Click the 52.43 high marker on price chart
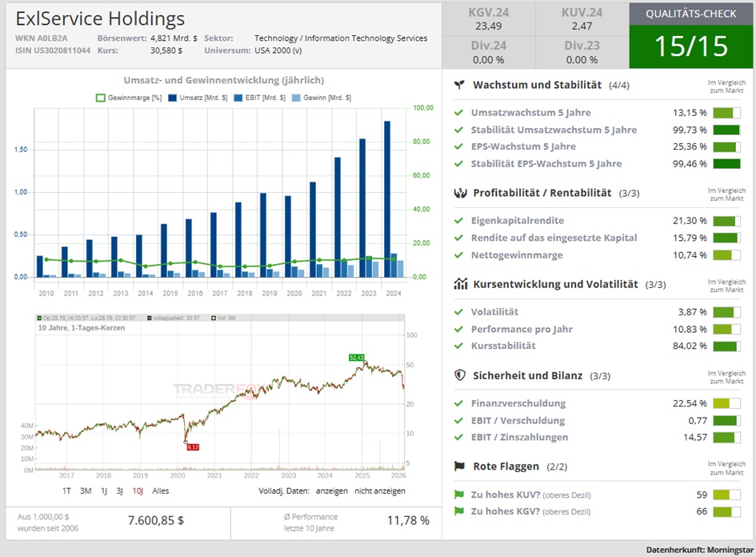 [357, 358]
